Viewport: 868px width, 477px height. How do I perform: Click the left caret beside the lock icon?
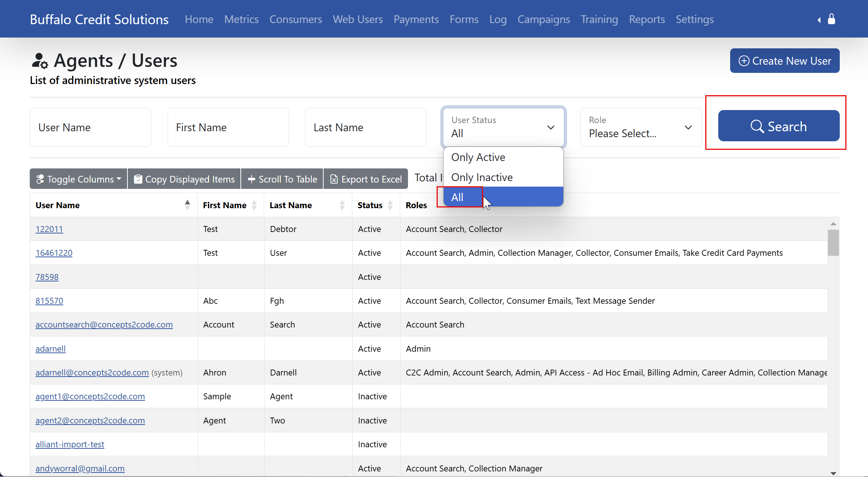pyautogui.click(x=819, y=20)
